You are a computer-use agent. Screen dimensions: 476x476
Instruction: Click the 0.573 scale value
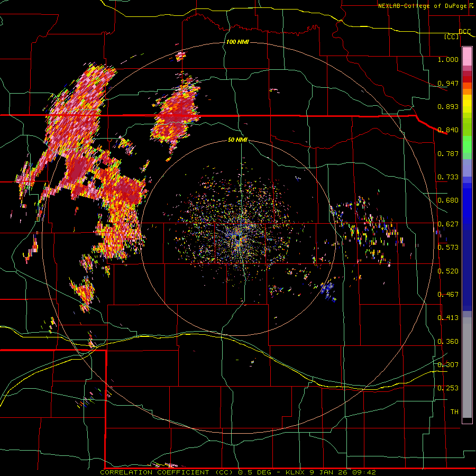(448, 247)
